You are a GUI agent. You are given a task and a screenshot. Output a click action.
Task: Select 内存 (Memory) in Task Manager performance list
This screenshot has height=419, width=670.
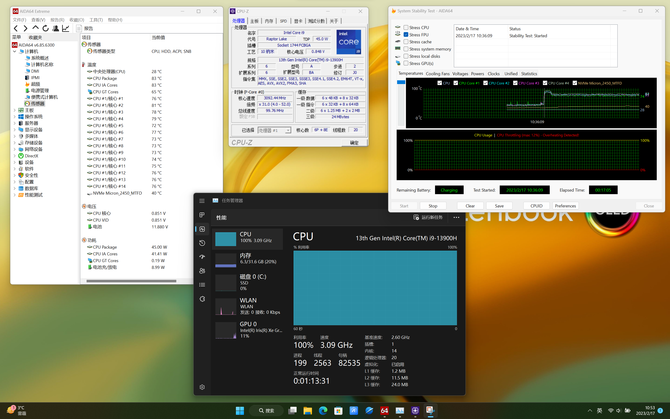(x=248, y=259)
